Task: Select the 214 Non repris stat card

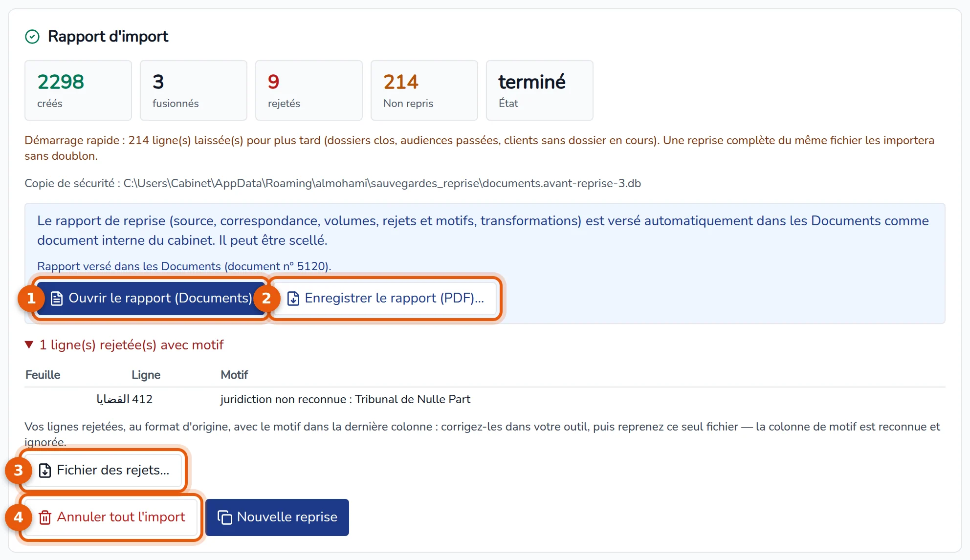Action: coord(424,90)
